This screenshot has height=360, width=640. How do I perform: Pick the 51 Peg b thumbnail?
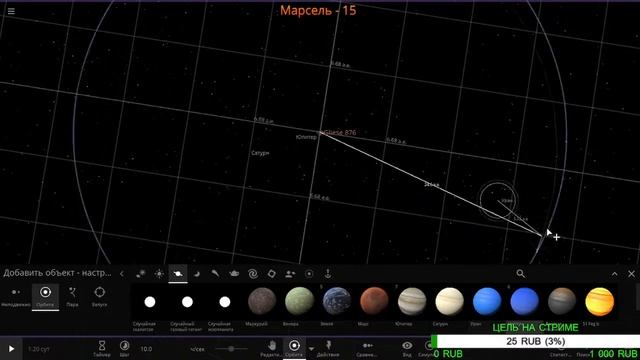pyautogui.click(x=600, y=302)
